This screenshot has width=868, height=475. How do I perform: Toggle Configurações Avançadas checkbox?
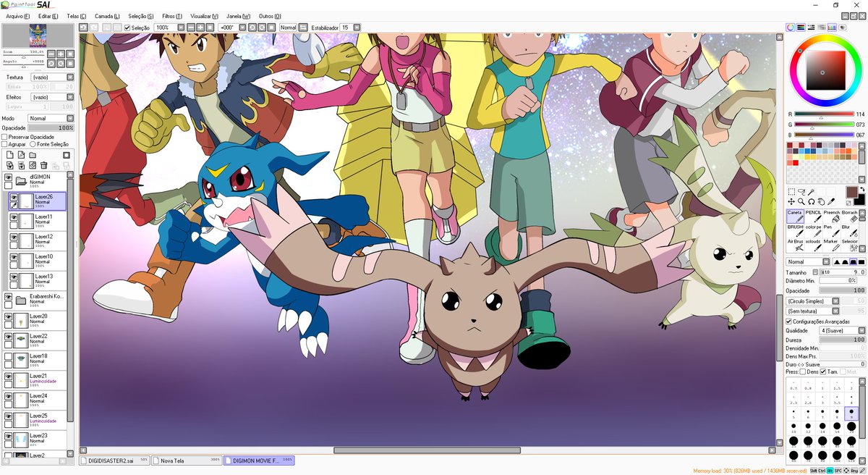(789, 321)
